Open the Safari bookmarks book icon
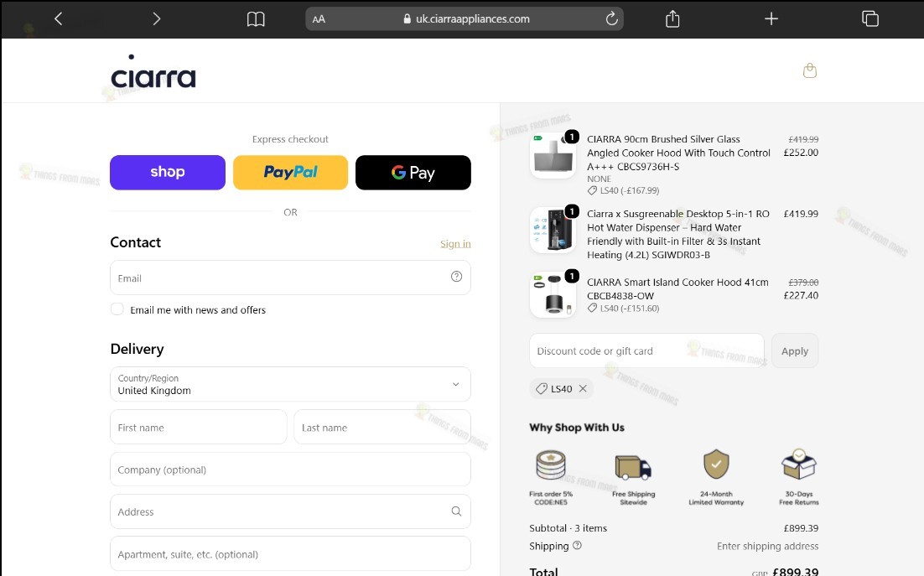 pos(256,19)
